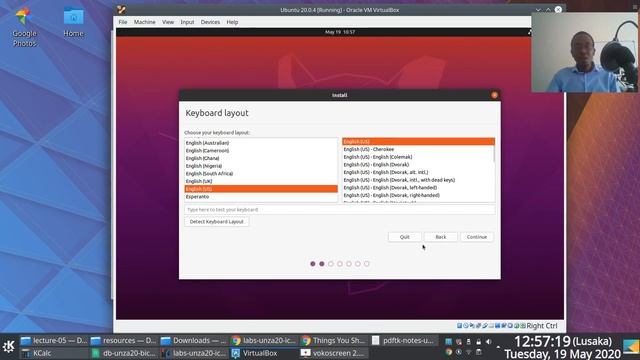
Task: Switch to resources taskbar window
Action: click(124, 340)
